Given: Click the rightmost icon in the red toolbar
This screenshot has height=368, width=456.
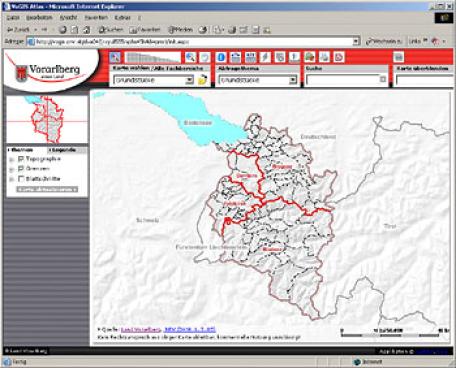Looking at the screenshot, I should coord(399,57).
